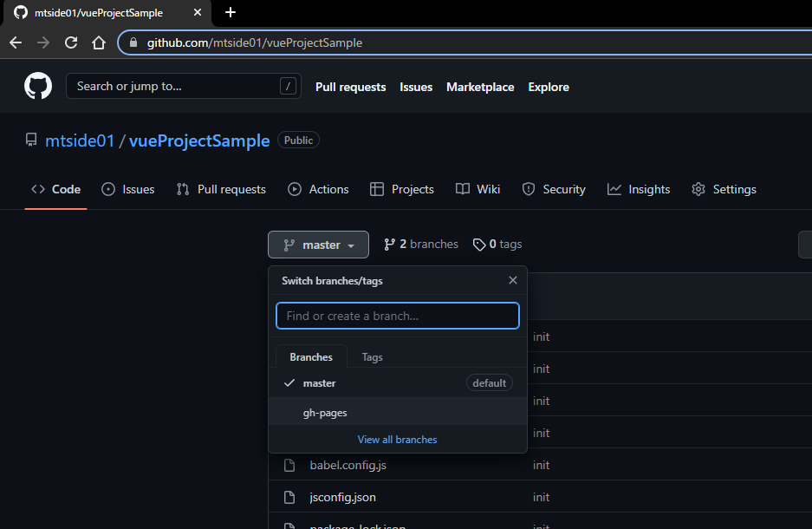
Task: Click the Find or create a branch field
Action: click(398, 316)
